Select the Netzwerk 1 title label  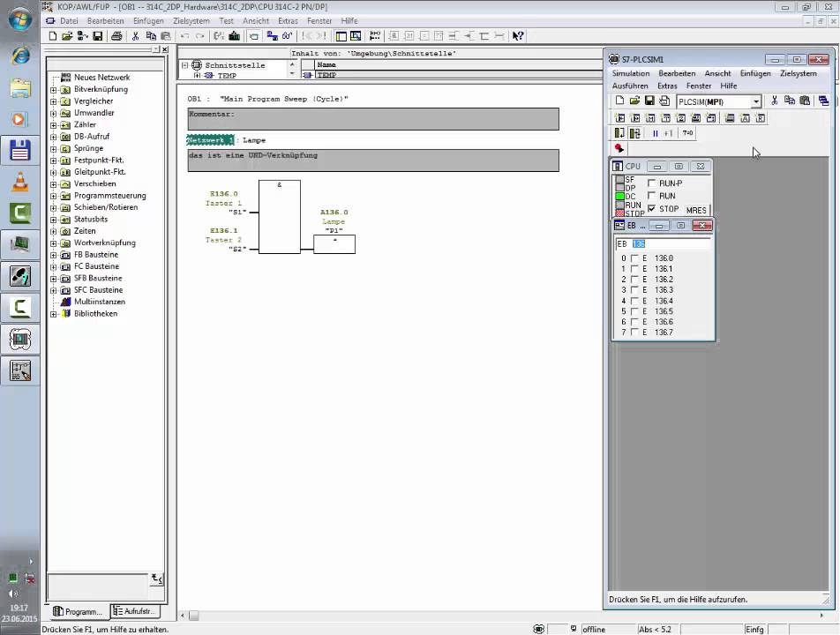tap(210, 140)
